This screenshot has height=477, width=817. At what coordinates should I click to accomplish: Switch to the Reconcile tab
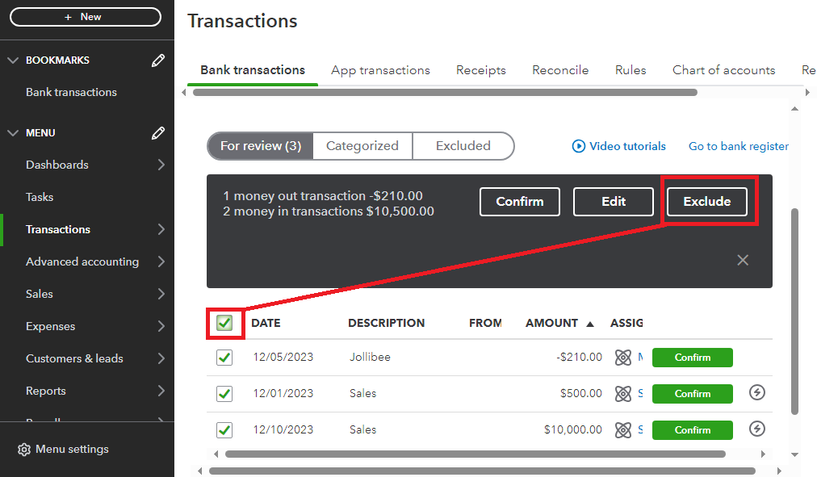[560, 70]
